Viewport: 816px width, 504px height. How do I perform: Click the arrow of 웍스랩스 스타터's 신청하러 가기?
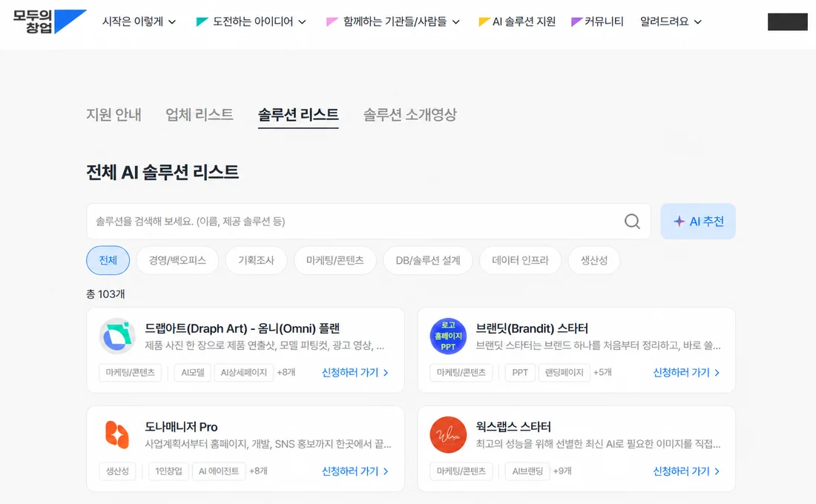click(717, 471)
